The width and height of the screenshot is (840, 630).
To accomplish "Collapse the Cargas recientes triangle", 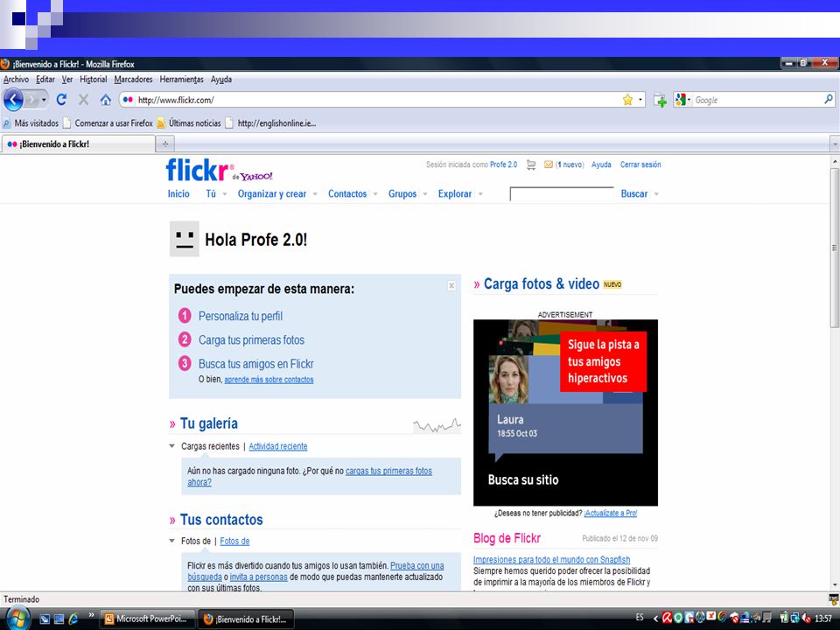I will [172, 445].
